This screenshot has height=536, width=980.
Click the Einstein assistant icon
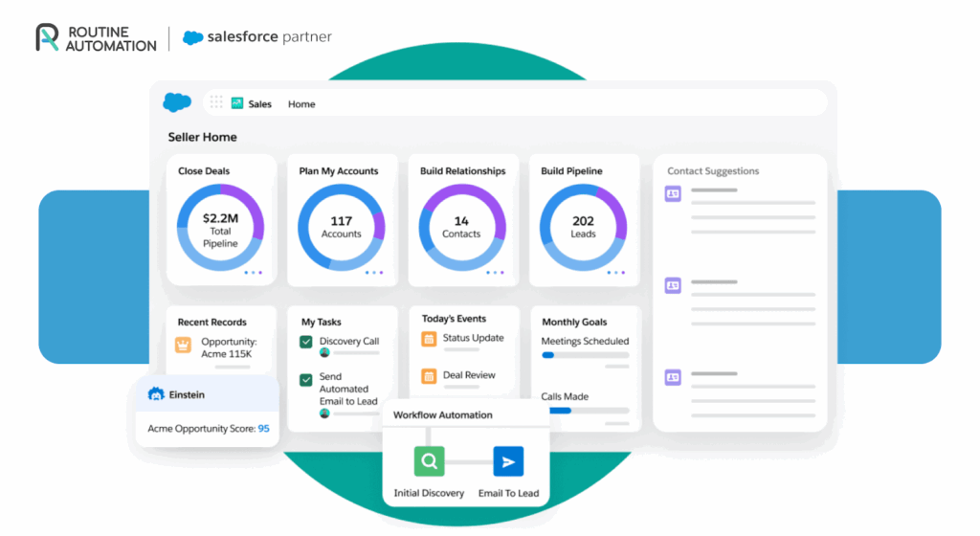pyautogui.click(x=155, y=393)
